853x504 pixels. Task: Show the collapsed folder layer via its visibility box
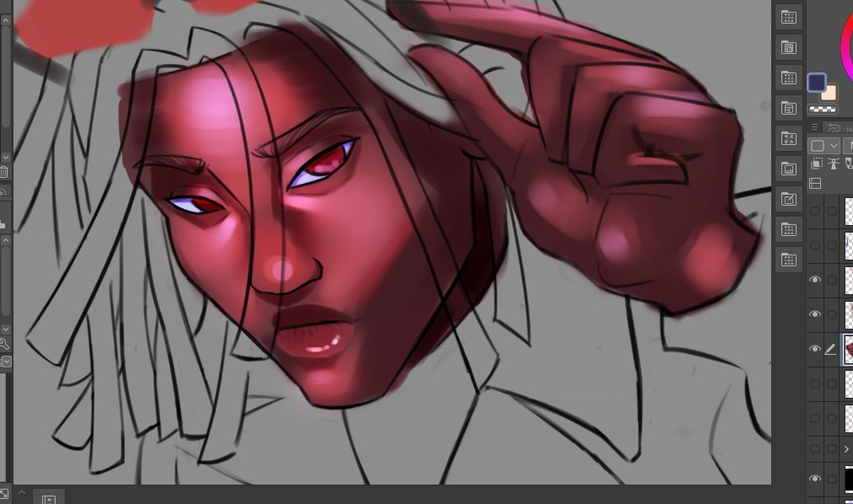pos(815,449)
